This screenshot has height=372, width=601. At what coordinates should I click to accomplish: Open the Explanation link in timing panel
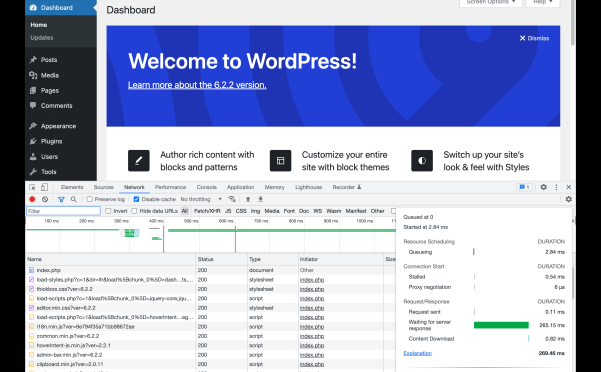tap(417, 353)
